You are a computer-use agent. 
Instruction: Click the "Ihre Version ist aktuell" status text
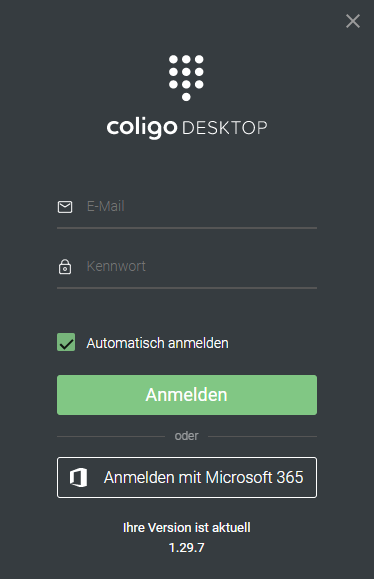(187, 527)
